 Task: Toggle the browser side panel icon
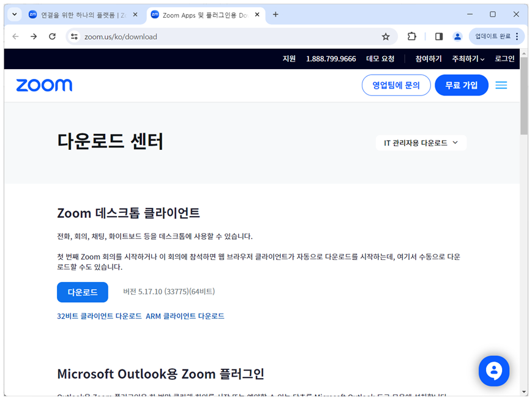(x=439, y=36)
